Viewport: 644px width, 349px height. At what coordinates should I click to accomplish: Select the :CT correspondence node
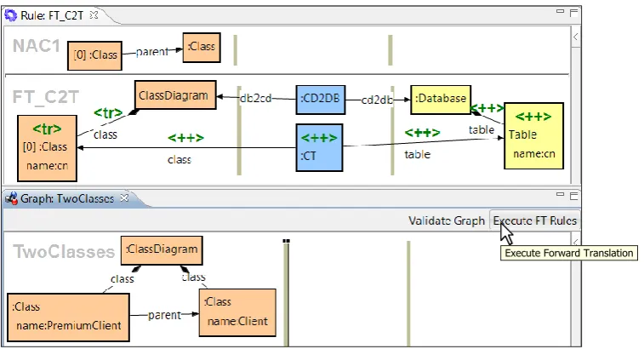tap(320, 147)
